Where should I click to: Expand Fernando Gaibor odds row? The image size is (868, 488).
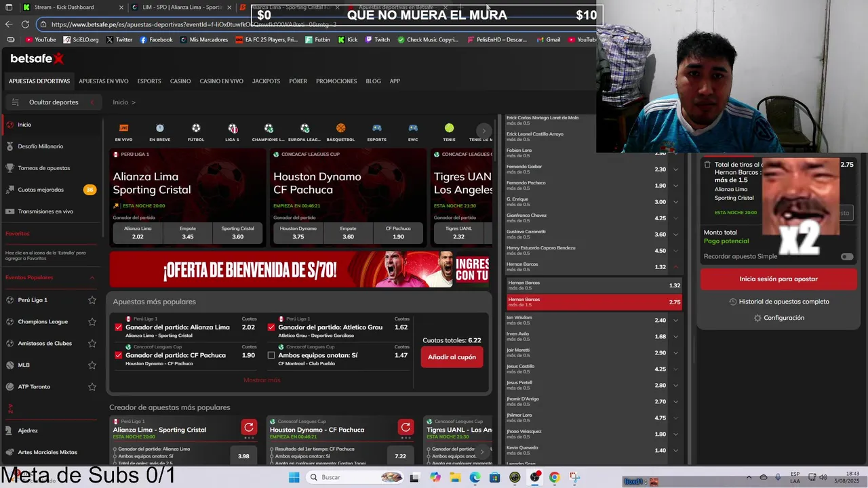coord(675,169)
